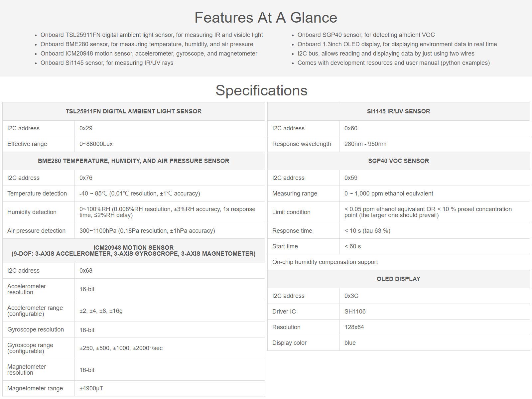Click the ICM20948 Motion Sensor header
The height and width of the screenshot is (399, 532).
[134, 251]
